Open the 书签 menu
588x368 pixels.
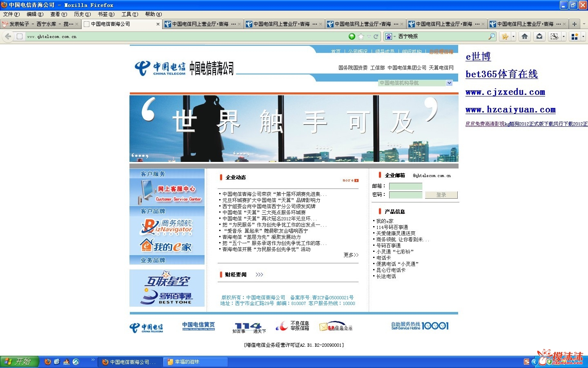pos(106,14)
